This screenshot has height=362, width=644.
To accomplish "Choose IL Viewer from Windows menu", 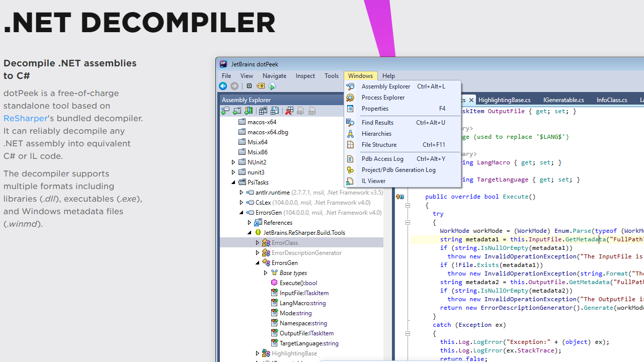I will pos(373,181).
